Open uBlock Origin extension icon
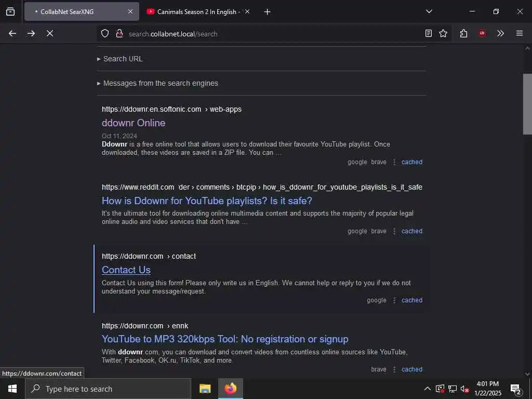 482,33
